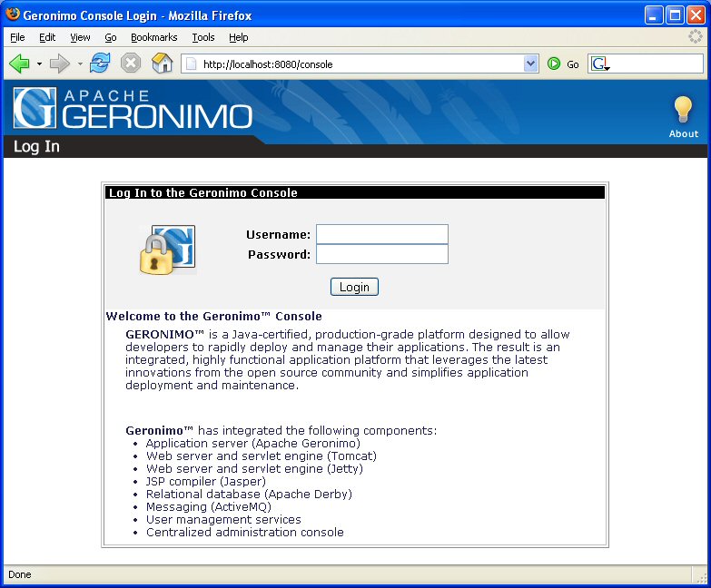Click the Stop loading button
The height and width of the screenshot is (588, 711).
131,63
